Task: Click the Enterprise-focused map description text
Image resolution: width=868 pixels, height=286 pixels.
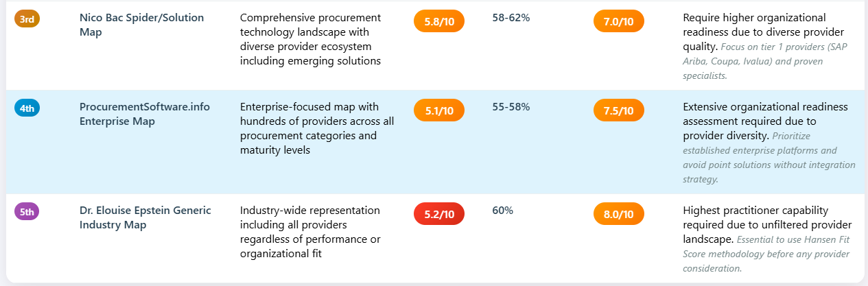Action: point(317,128)
